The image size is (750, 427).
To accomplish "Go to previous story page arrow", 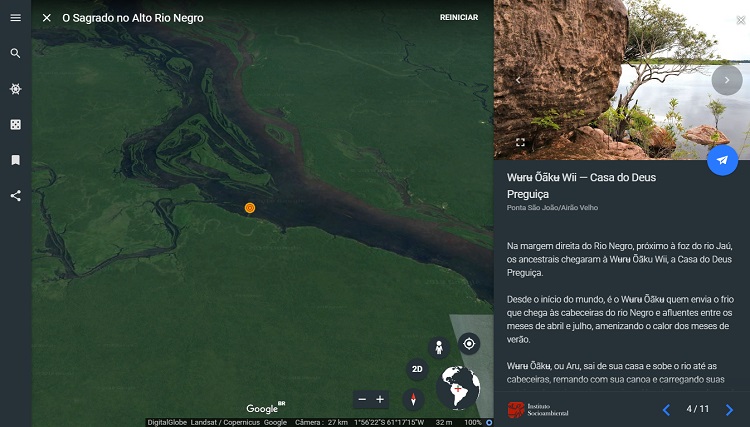I will pyautogui.click(x=666, y=409).
